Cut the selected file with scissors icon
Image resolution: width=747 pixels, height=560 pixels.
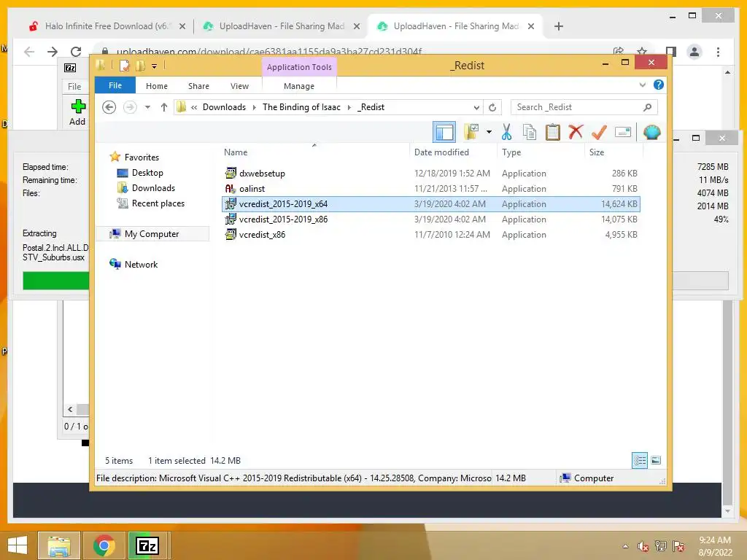(506, 132)
